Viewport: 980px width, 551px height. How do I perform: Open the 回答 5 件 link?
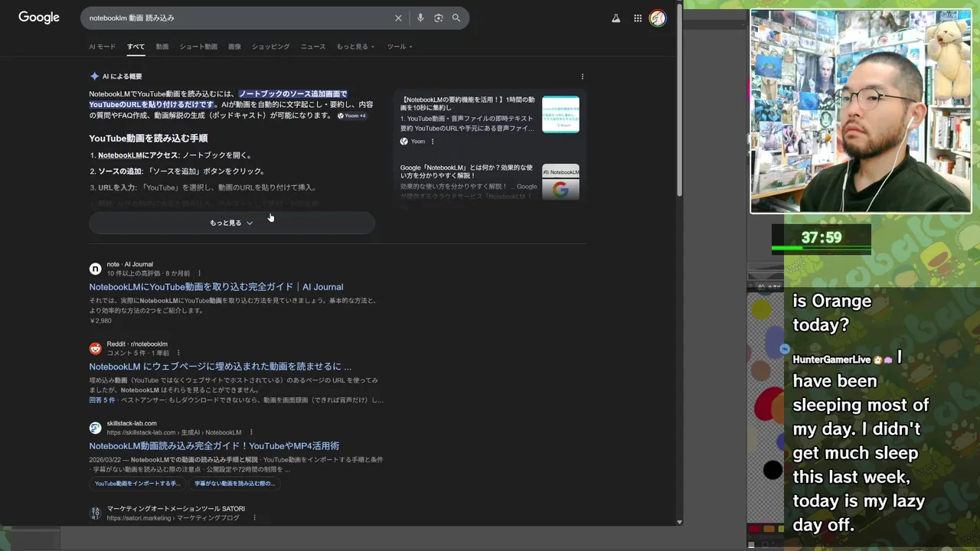[102, 400]
